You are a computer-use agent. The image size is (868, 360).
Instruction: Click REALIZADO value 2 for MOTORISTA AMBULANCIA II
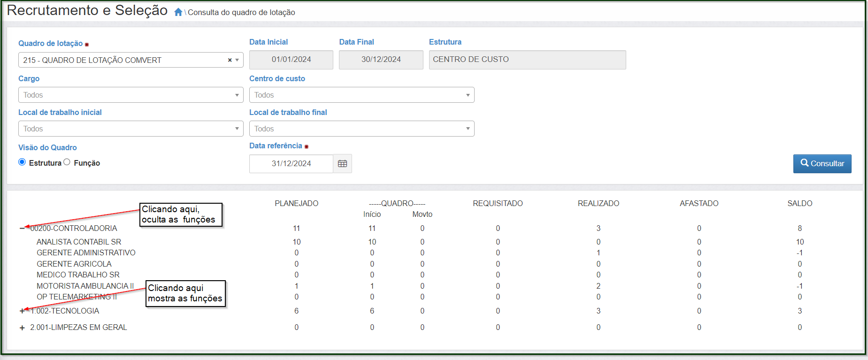599,286
